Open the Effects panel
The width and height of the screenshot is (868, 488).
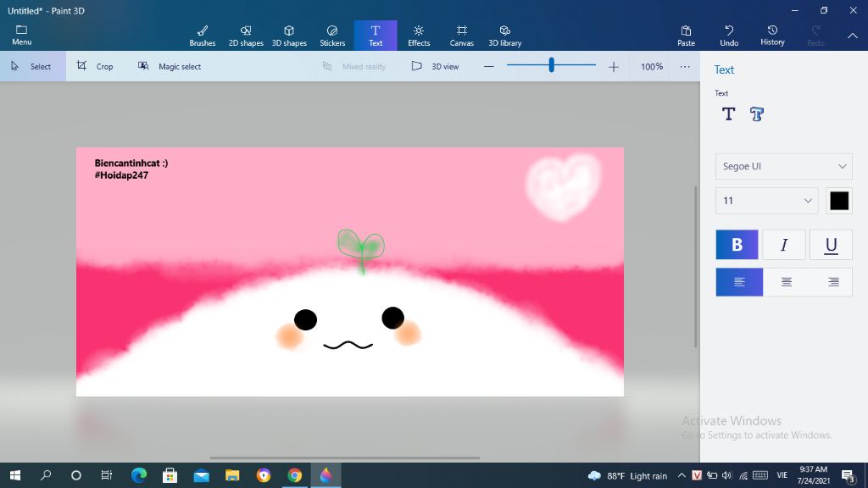click(x=419, y=36)
